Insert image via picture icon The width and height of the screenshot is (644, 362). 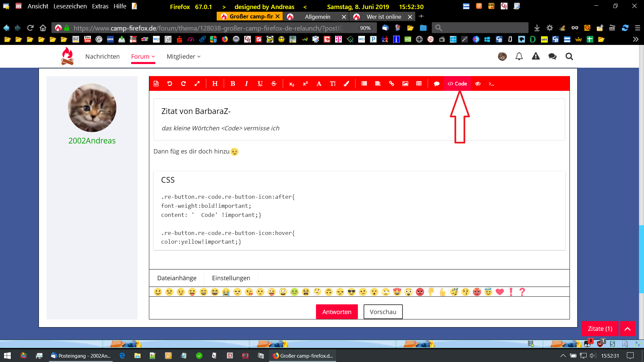(x=405, y=84)
